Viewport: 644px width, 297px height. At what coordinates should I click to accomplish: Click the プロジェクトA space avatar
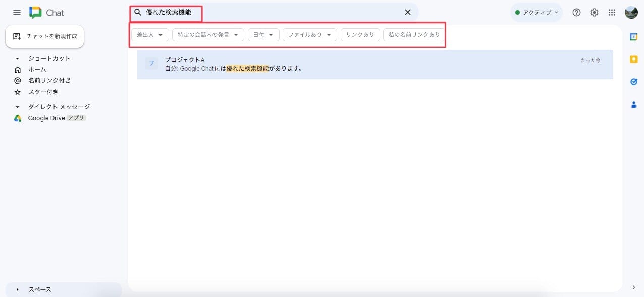click(151, 63)
